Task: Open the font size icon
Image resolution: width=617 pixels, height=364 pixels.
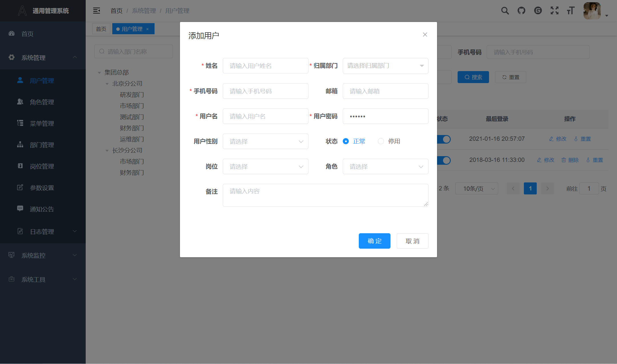Action: [571, 11]
